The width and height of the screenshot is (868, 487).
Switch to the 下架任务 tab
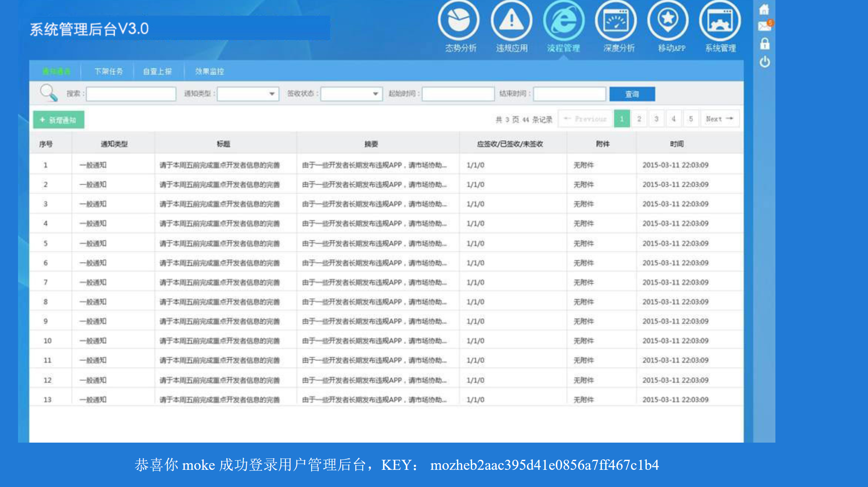(x=108, y=72)
